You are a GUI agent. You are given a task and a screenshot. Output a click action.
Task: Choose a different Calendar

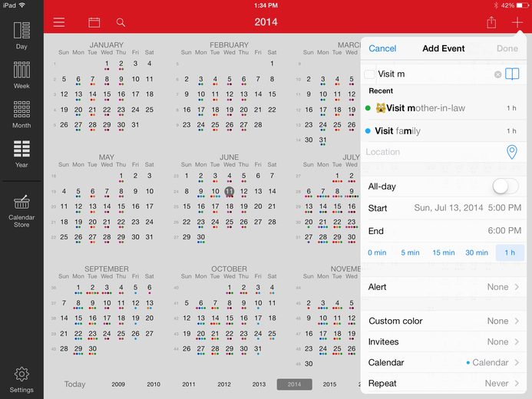444,362
